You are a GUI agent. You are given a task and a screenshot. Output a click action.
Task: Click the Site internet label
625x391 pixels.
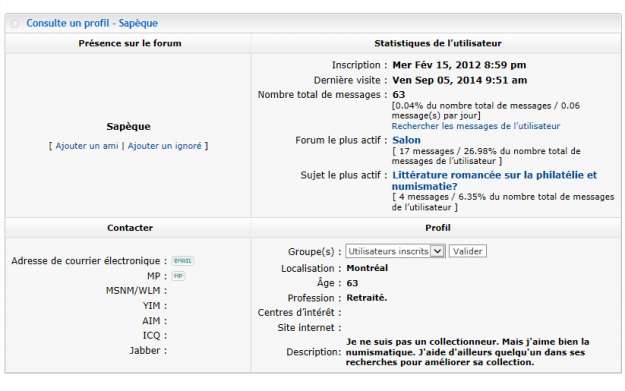[309, 328]
